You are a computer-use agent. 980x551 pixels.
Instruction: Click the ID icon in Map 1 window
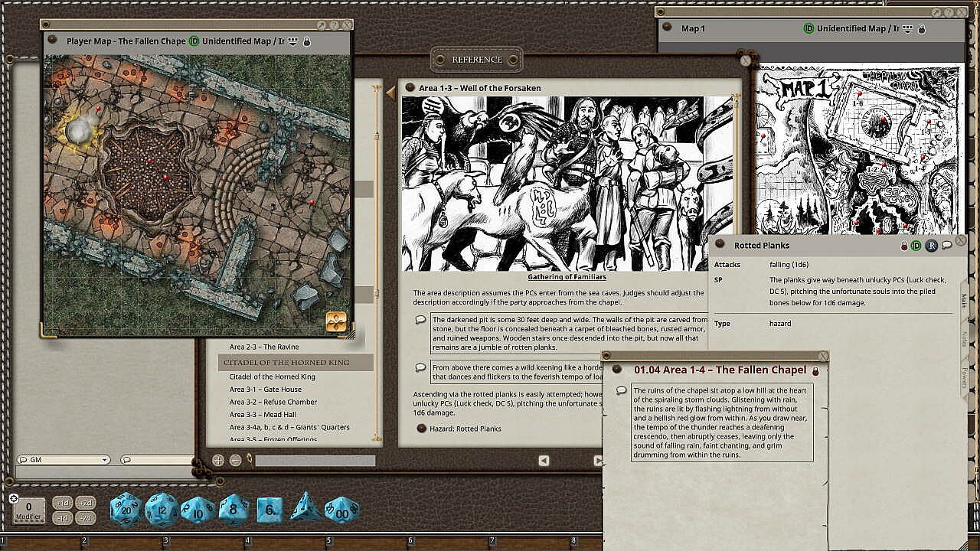pos(808,28)
